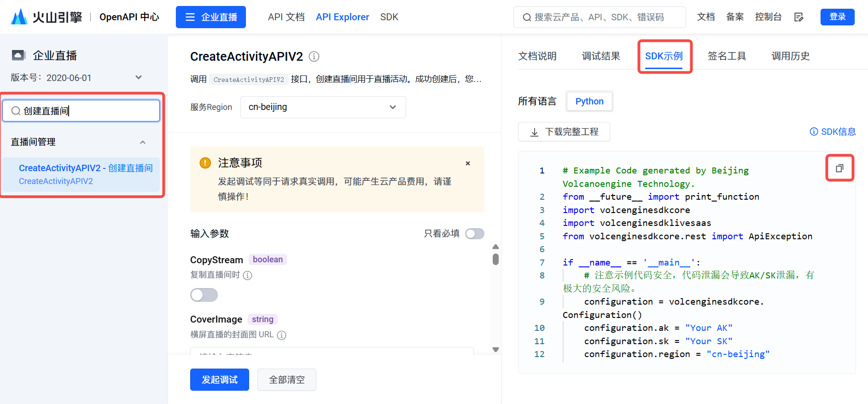
Task: Click the top search box for cloud products
Action: 599,17
